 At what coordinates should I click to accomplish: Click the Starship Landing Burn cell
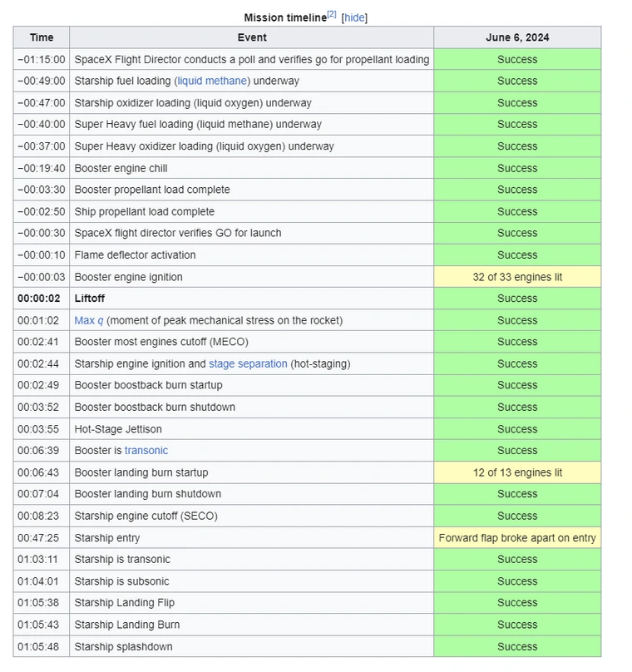coord(251,625)
